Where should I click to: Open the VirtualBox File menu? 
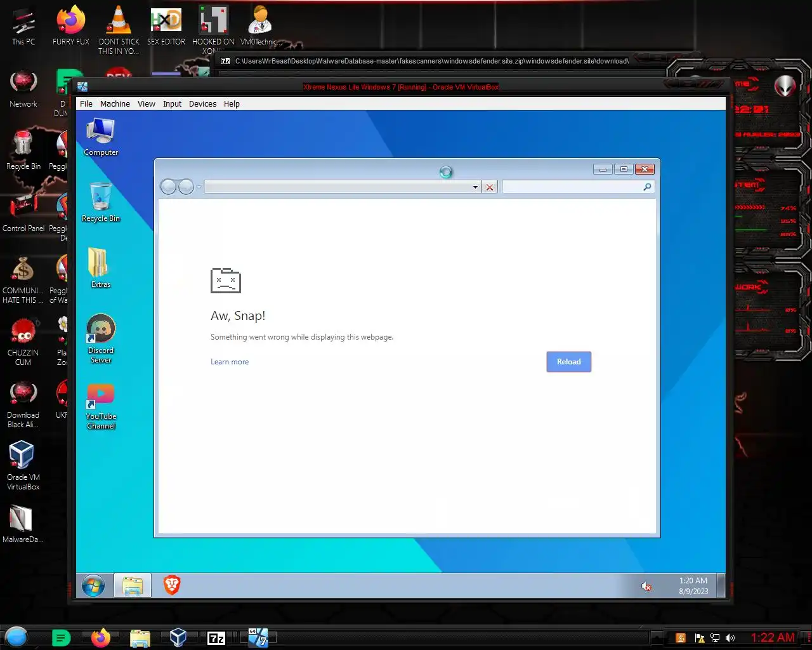86,103
